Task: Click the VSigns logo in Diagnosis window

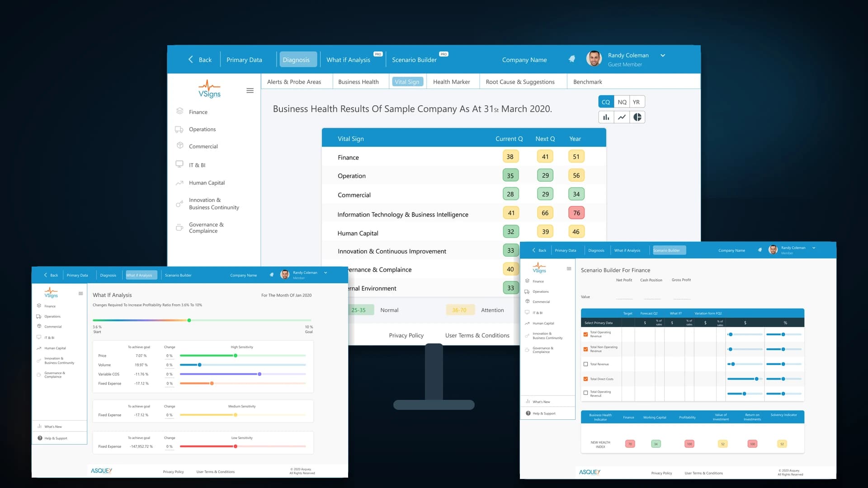Action: pos(209,89)
